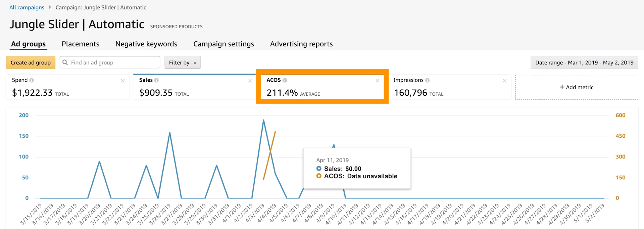Open the Negative keywords tab
Viewport: 644px width, 229px height.
[146, 44]
